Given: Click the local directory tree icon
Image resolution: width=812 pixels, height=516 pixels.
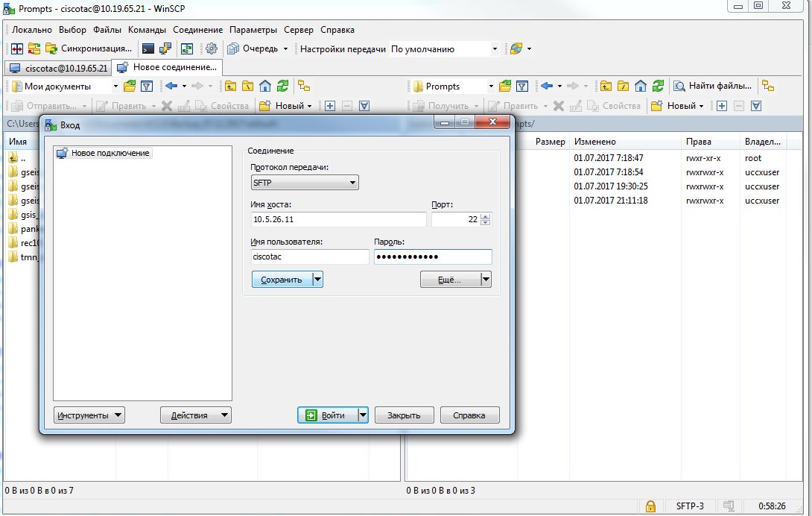Looking at the screenshot, I should tap(304, 86).
